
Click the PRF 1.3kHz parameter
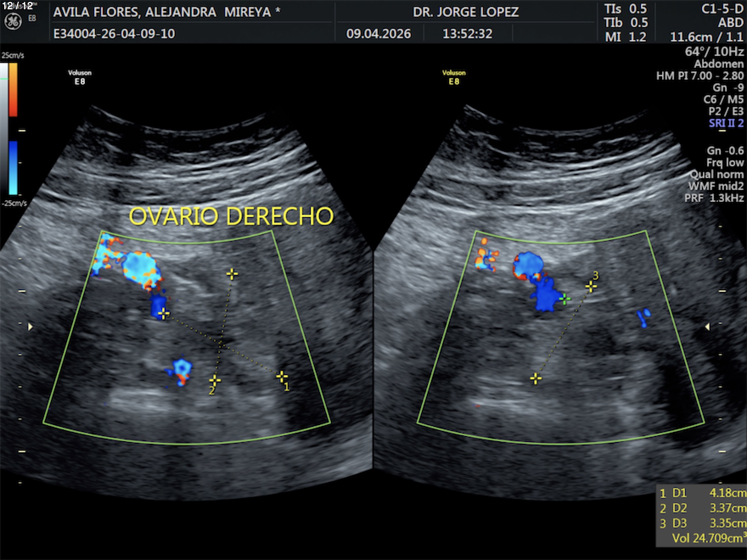click(714, 198)
